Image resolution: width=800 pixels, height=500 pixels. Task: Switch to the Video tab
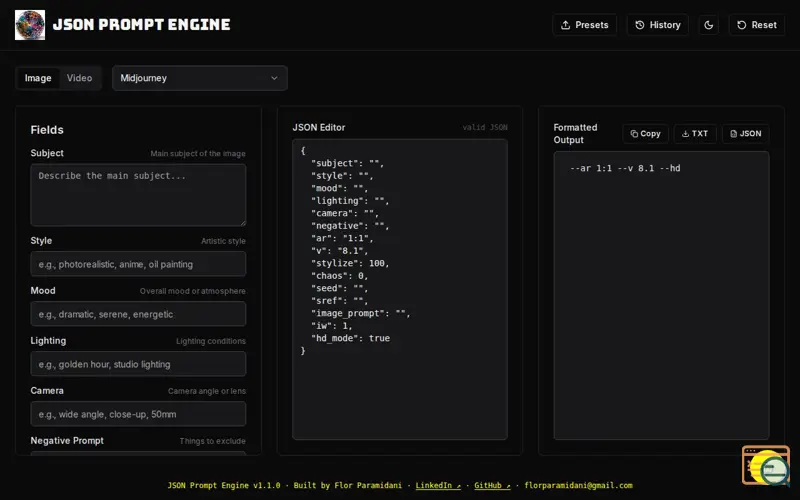coord(79,78)
